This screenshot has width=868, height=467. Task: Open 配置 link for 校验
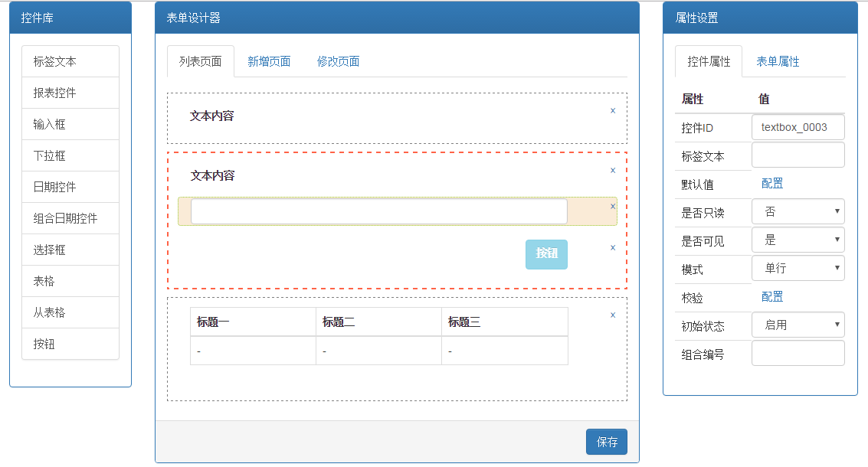tap(772, 296)
